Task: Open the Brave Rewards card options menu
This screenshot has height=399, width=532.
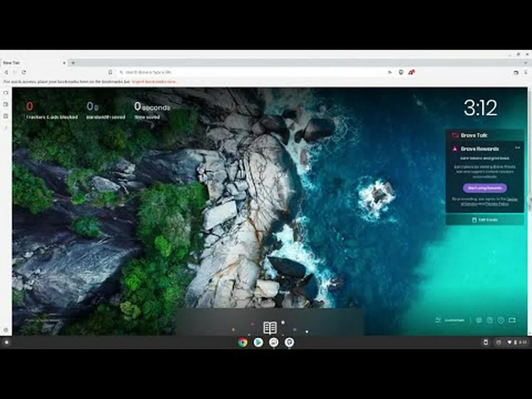Action: click(517, 148)
